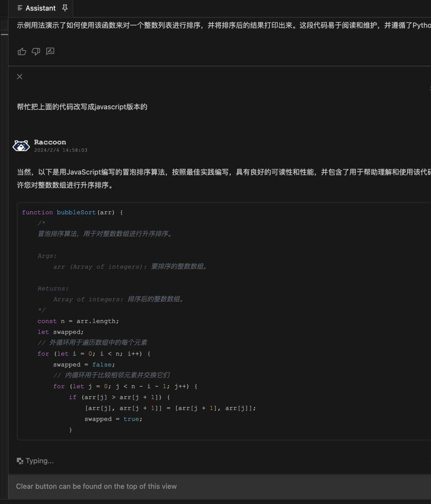Click the 'Returns:' comment line in the code
Screen dimensions: 431x504
tap(53, 288)
